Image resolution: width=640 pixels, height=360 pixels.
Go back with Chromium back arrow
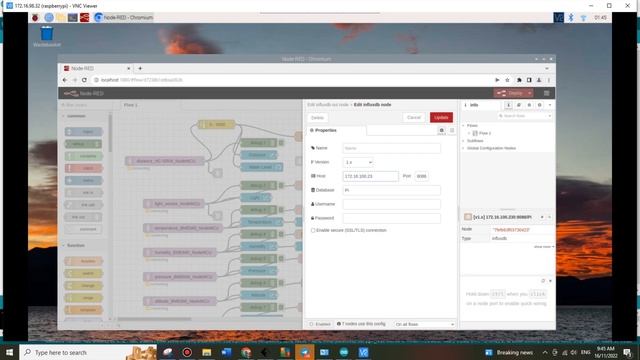65,80
